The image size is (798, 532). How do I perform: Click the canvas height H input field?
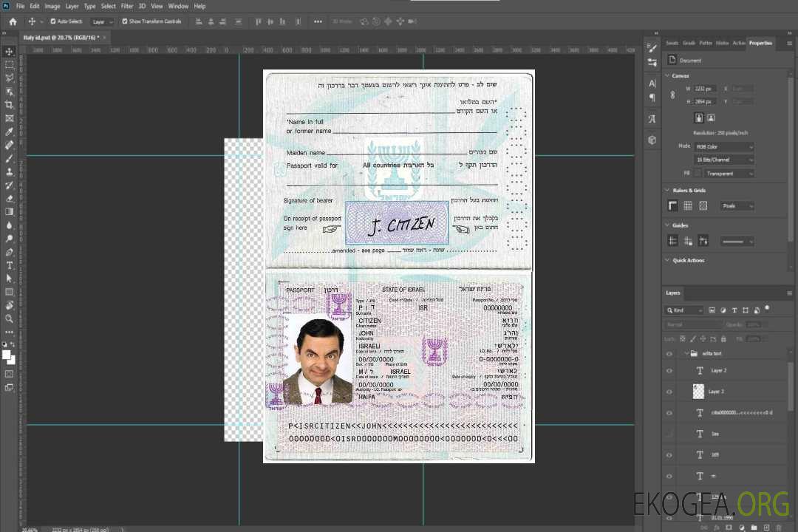click(x=704, y=102)
